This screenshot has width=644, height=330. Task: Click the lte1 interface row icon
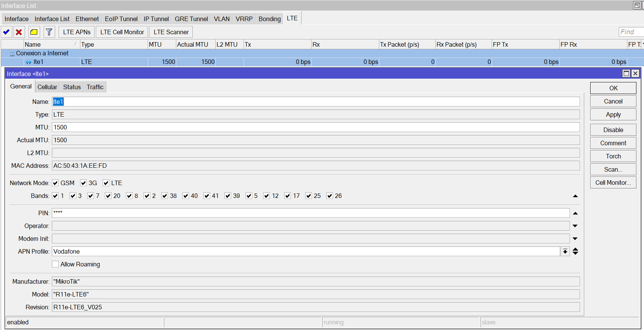pos(29,62)
